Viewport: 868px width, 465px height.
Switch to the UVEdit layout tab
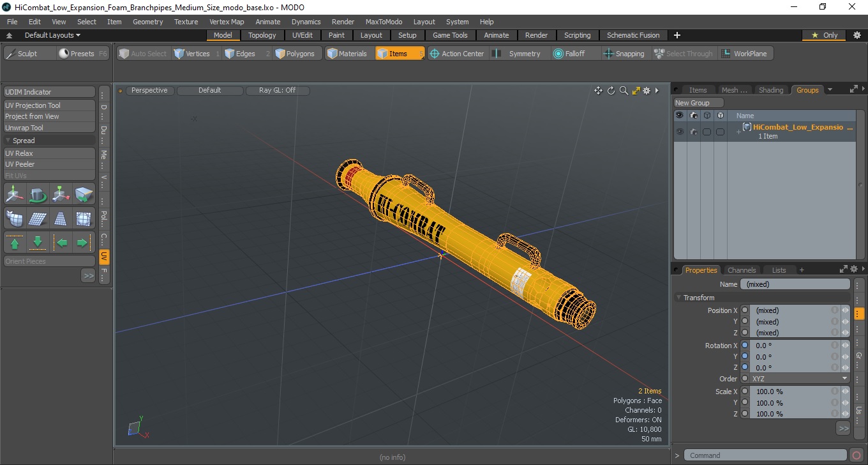point(302,35)
